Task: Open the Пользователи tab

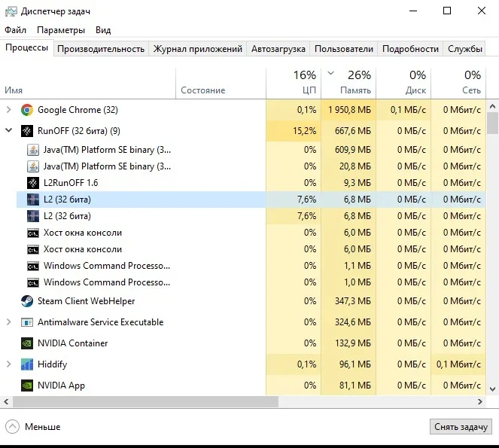Action: (344, 49)
